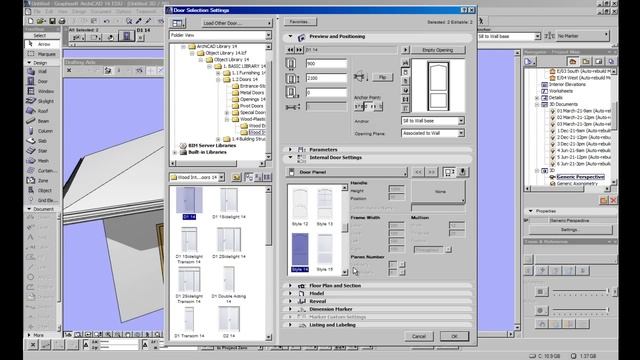Select the Style 12 door panel thumbnail
The height and width of the screenshot is (360, 640).
coord(300,207)
